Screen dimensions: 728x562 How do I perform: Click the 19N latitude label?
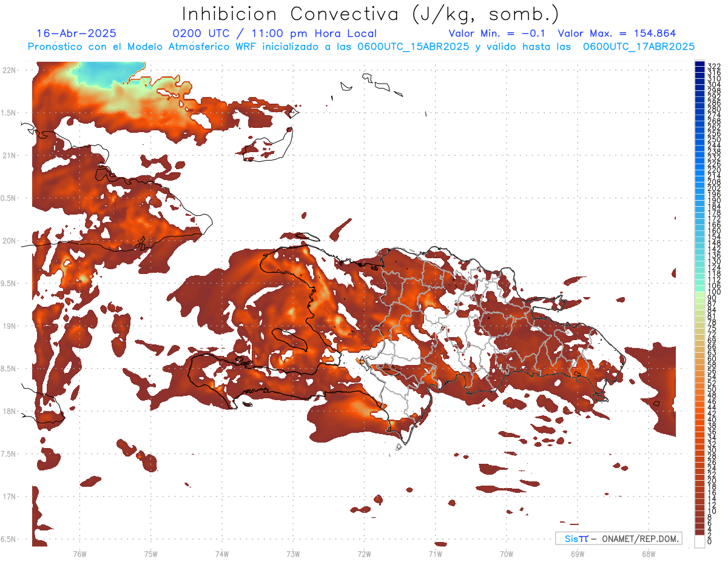click(10, 326)
